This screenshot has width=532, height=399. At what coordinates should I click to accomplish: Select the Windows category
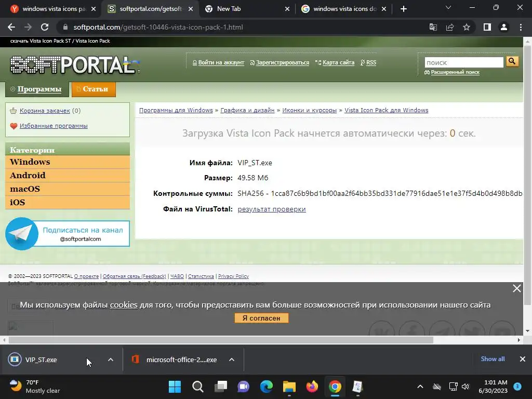coord(68,162)
